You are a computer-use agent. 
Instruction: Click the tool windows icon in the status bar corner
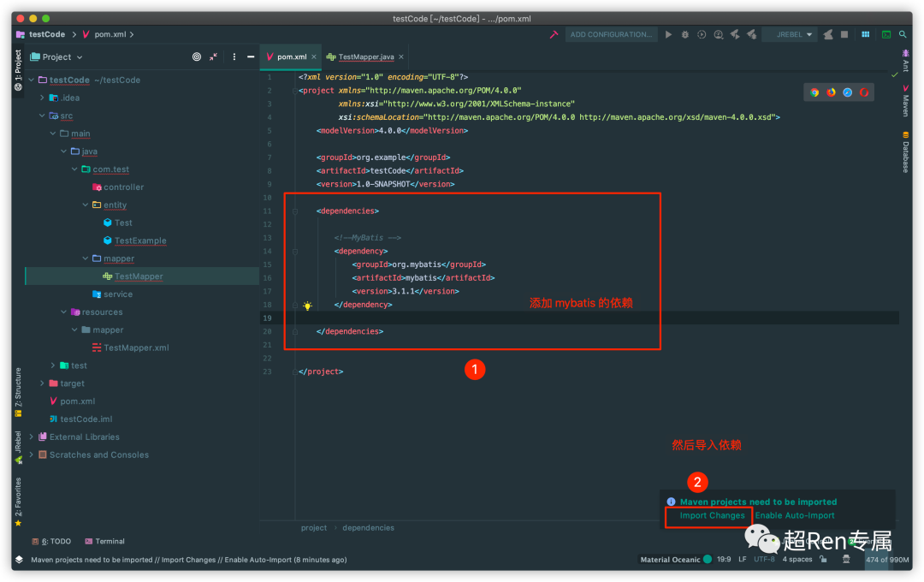coord(19,560)
